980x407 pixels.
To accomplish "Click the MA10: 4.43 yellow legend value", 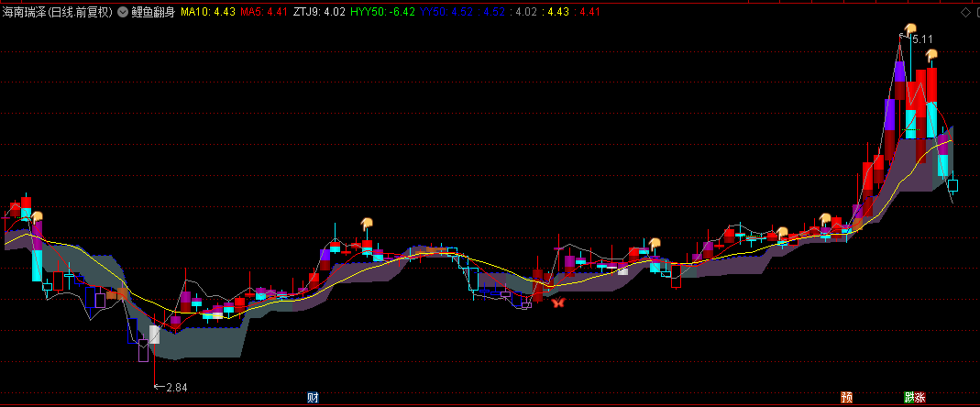I will [208, 12].
